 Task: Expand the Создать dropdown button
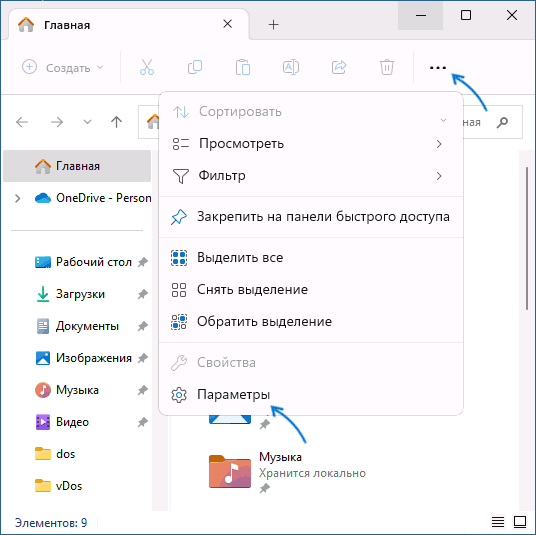(63, 68)
